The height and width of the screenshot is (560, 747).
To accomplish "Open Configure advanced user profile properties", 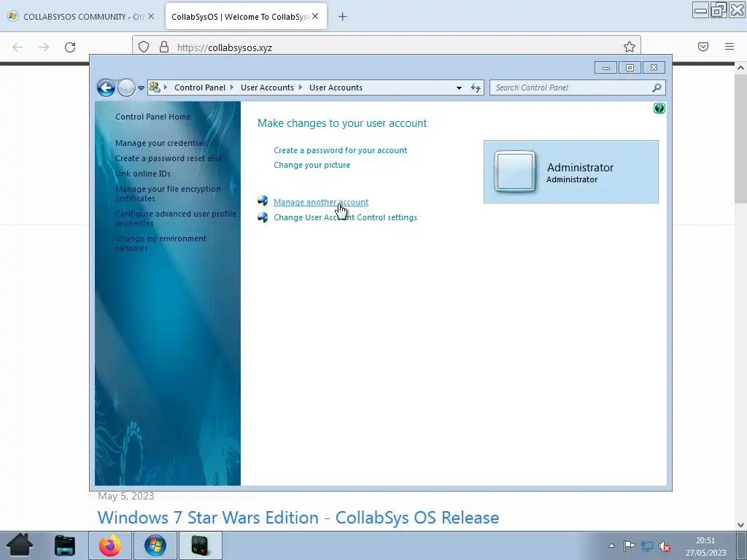I will [175, 218].
